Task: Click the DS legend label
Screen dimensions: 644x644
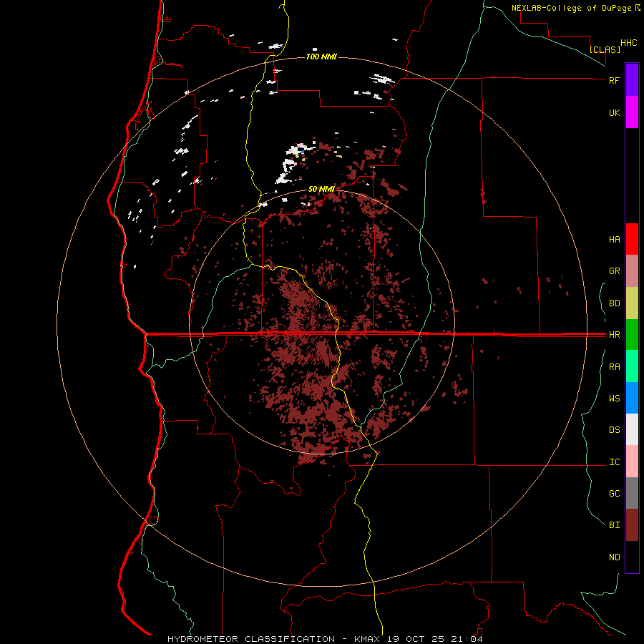Action: tap(614, 430)
